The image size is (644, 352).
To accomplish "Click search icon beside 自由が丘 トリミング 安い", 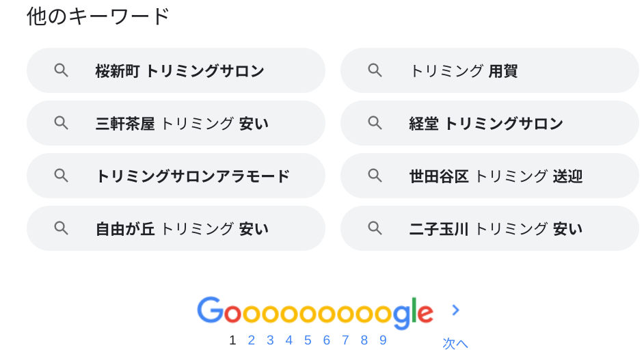I will coord(62,228).
